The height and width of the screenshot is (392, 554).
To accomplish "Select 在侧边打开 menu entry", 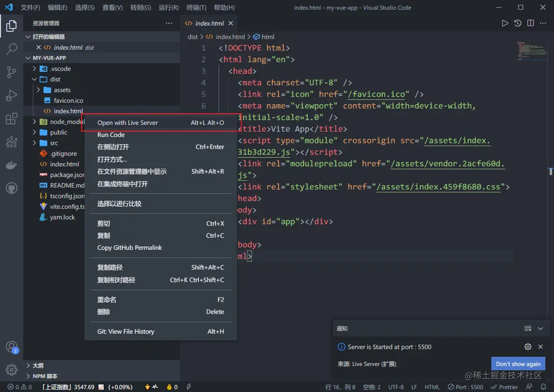I will (x=161, y=147).
